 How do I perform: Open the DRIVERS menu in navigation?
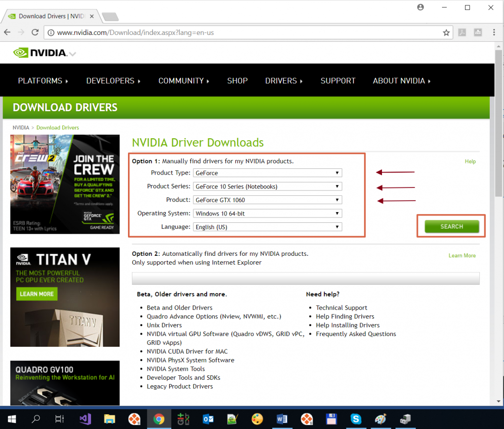click(283, 81)
